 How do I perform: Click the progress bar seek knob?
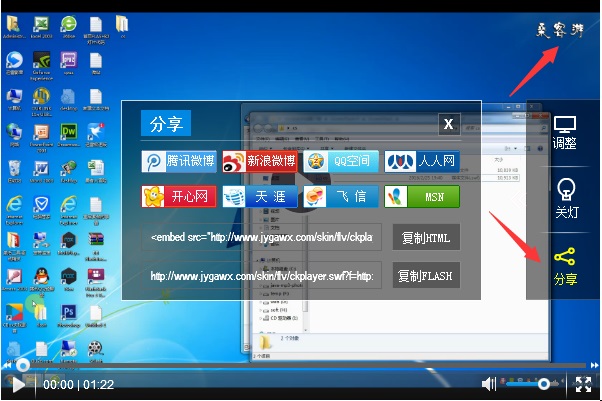[x=23, y=365]
